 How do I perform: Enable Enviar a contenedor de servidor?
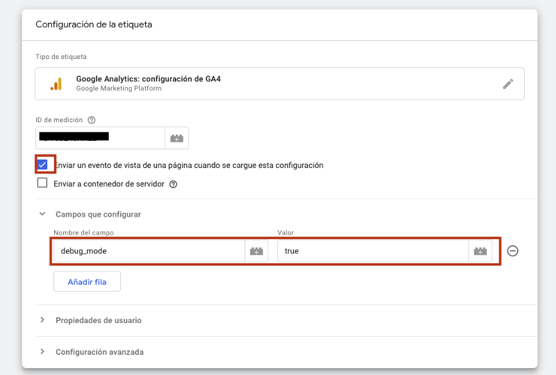tap(42, 183)
